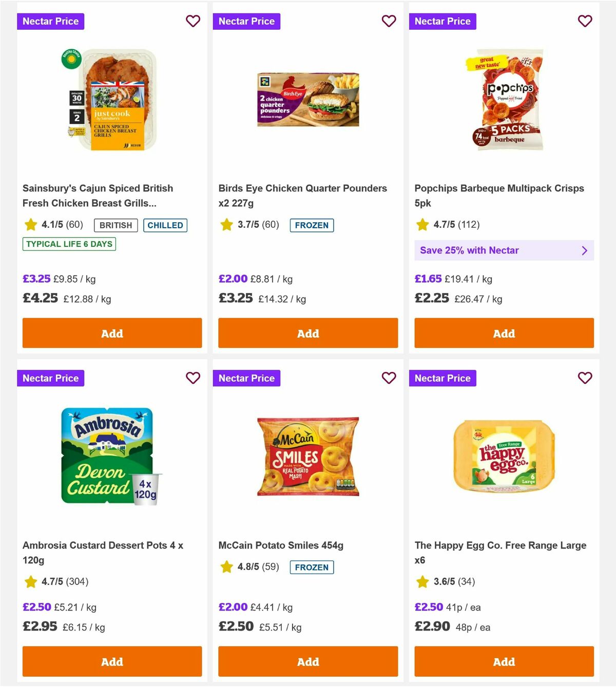This screenshot has width=616, height=687.
Task: Click the TYPICAL LIFE 6 DAYS badge
Action: [69, 244]
